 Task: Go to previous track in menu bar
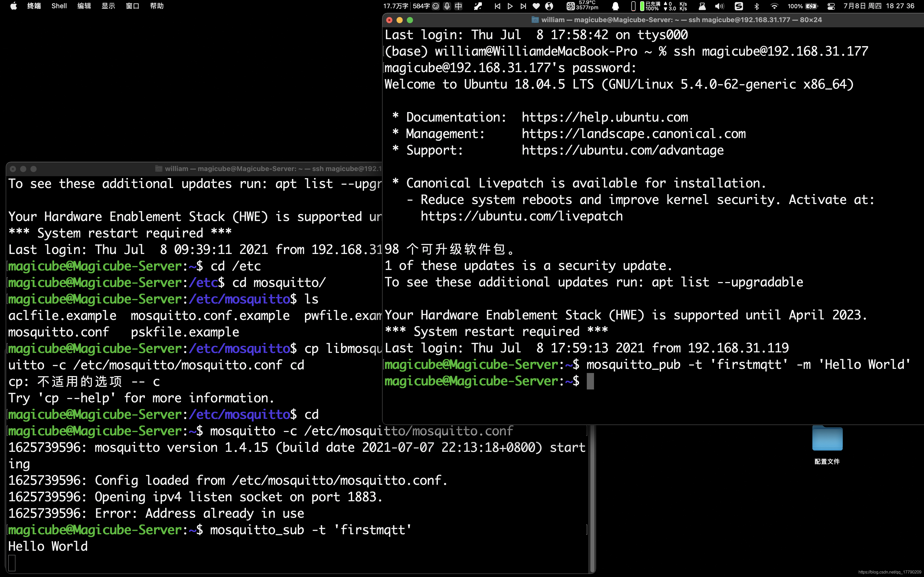497,6
